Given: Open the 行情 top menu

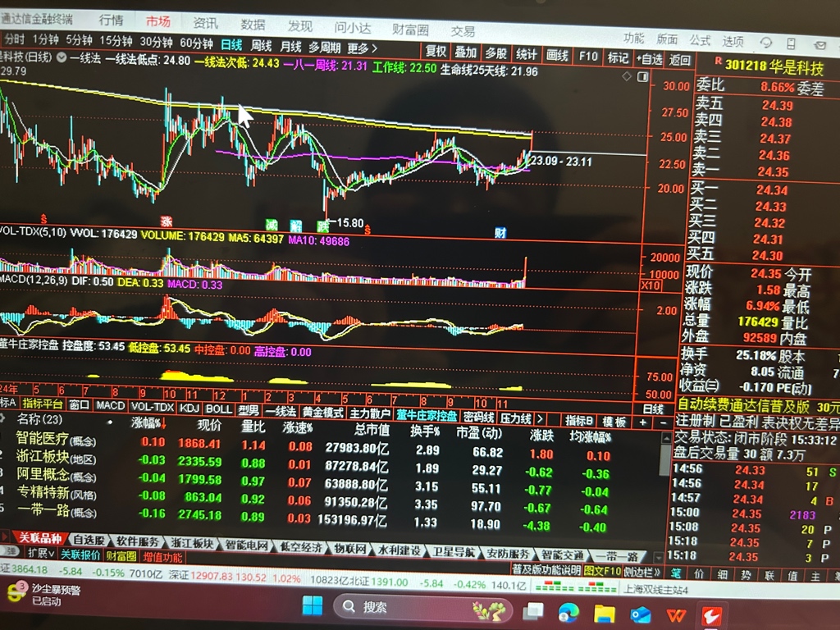Looking at the screenshot, I should [x=111, y=21].
